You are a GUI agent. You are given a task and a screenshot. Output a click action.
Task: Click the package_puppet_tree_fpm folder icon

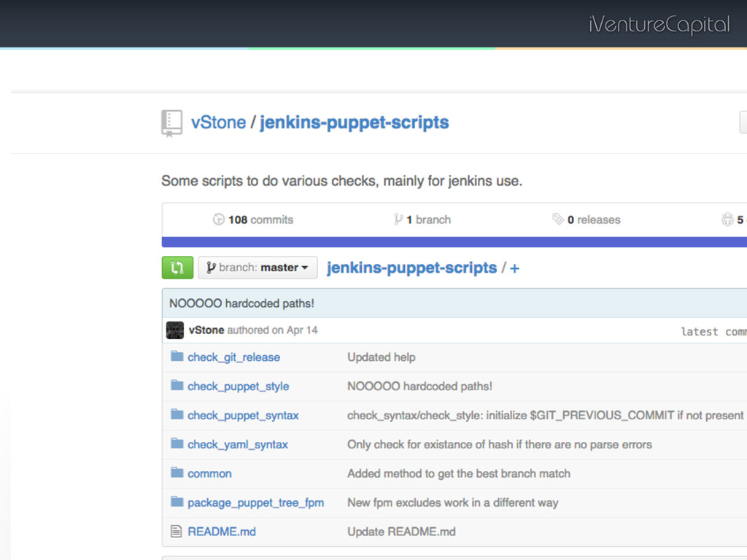[x=177, y=502]
